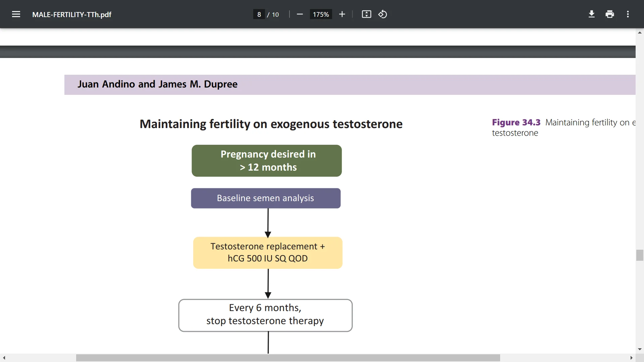Image resolution: width=644 pixels, height=362 pixels.
Task: Edit the 175% zoom level field
Action: tap(321, 14)
